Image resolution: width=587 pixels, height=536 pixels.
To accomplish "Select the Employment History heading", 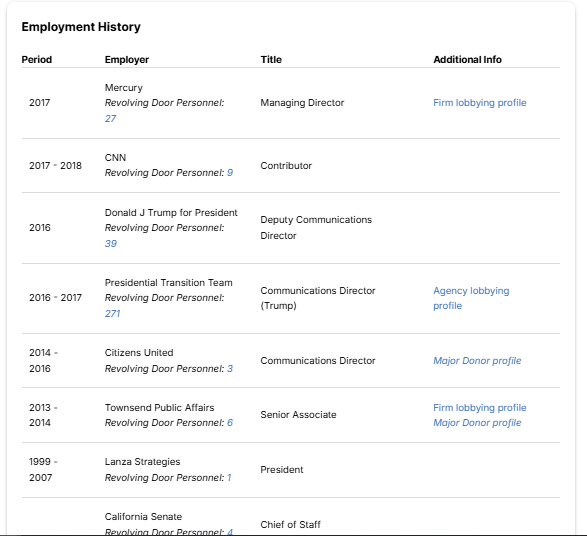I will pos(81,27).
